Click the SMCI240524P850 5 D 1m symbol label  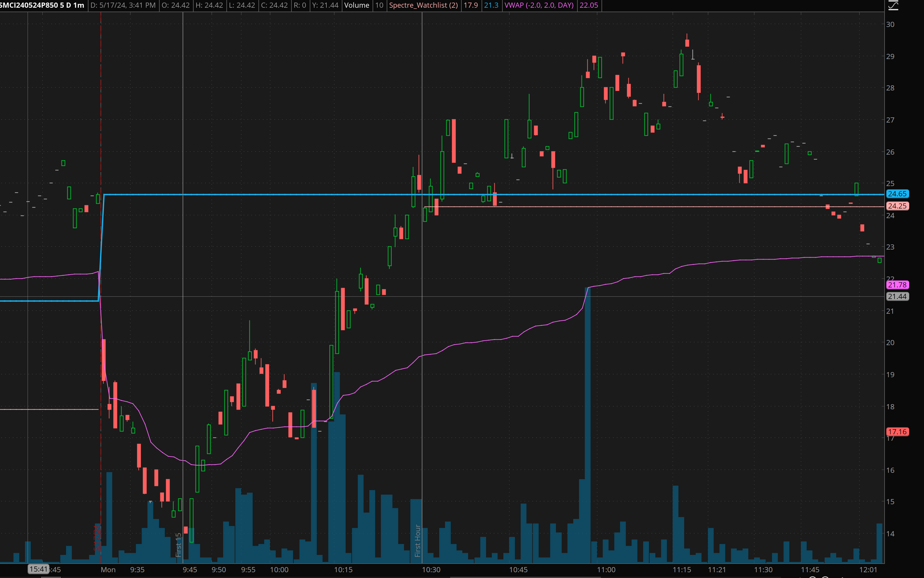click(42, 5)
